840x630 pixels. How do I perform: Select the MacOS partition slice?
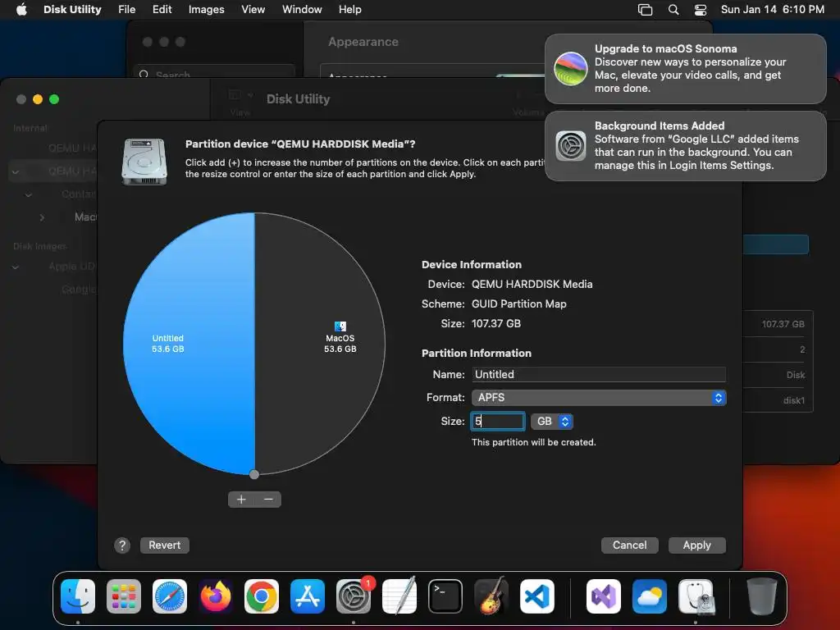pyautogui.click(x=320, y=344)
